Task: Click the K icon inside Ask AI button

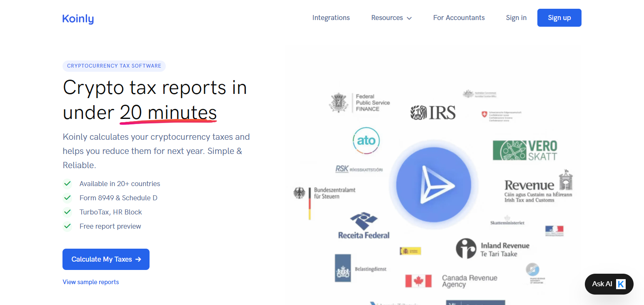Action: point(621,284)
